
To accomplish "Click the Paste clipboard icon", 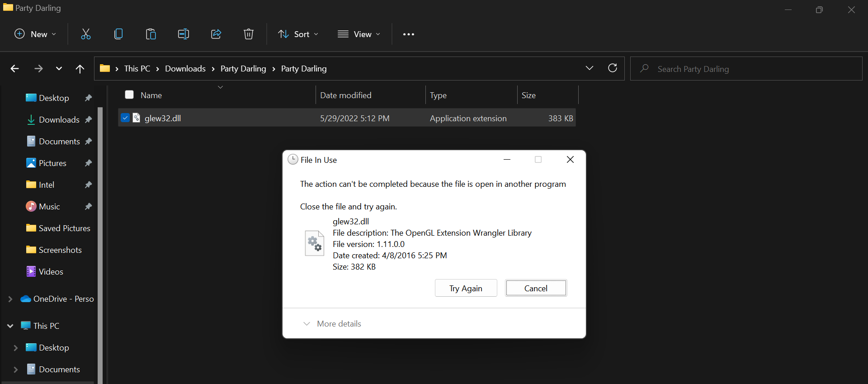I will pyautogui.click(x=151, y=34).
